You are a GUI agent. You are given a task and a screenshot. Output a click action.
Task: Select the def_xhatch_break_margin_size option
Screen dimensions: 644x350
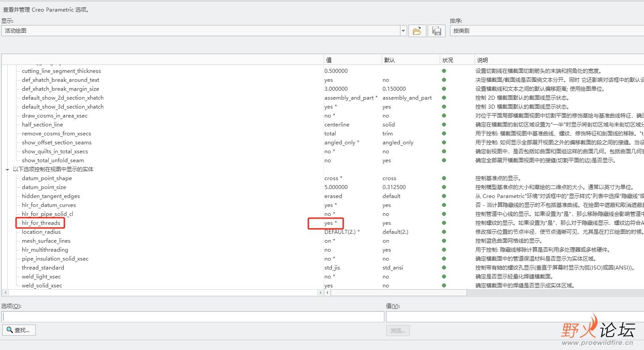point(60,89)
